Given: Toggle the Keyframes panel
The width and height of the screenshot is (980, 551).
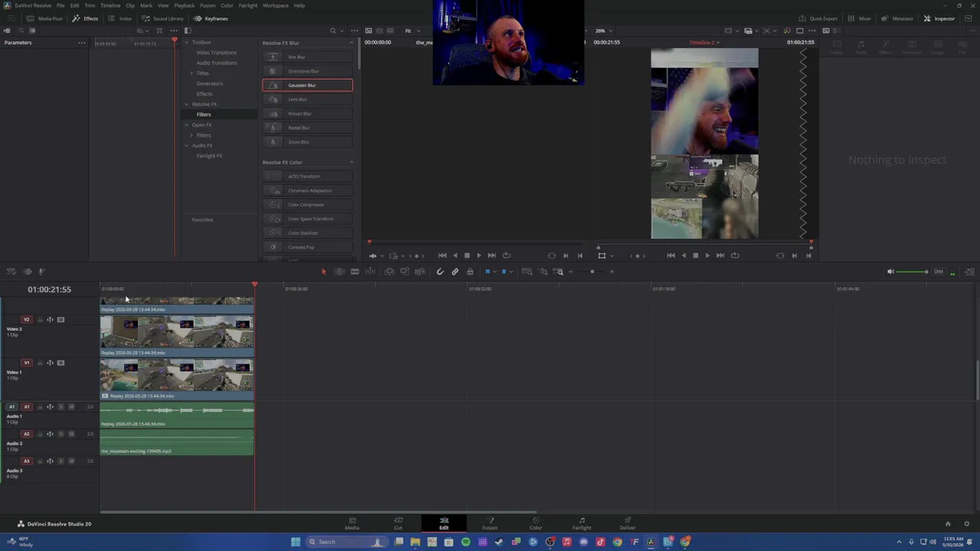Looking at the screenshot, I should click(211, 18).
